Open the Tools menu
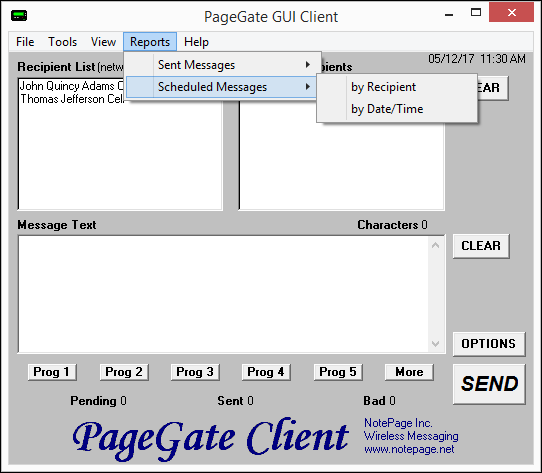Image resolution: width=542 pixels, height=473 pixels. 63,42
